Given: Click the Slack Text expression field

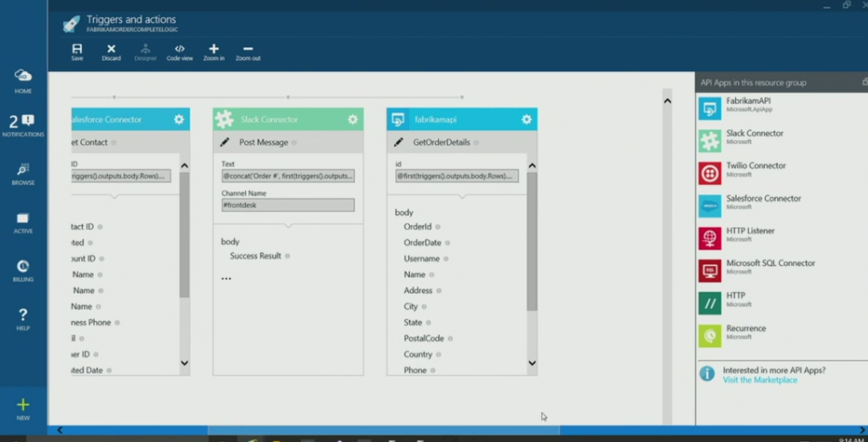Looking at the screenshot, I should pos(288,176).
